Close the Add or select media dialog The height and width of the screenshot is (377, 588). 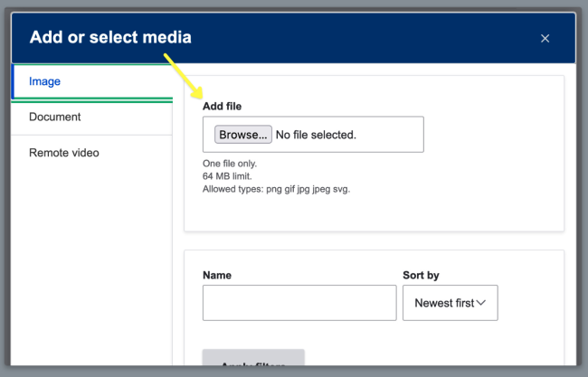(545, 38)
